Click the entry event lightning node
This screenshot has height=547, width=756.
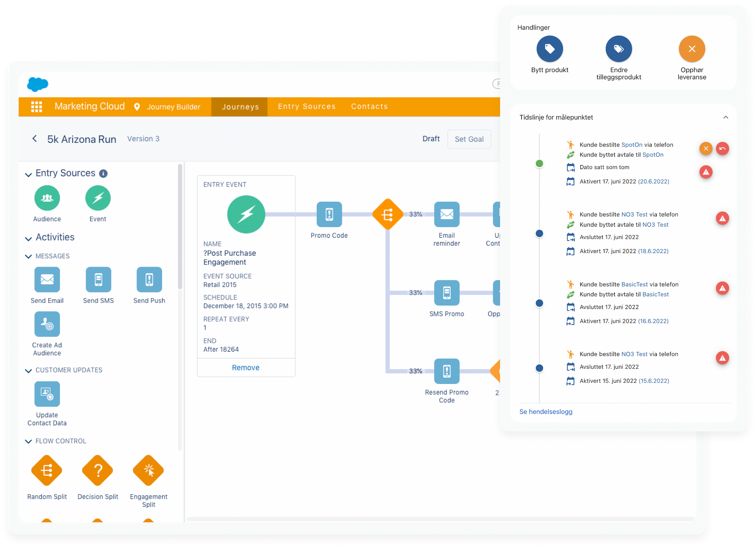click(246, 214)
